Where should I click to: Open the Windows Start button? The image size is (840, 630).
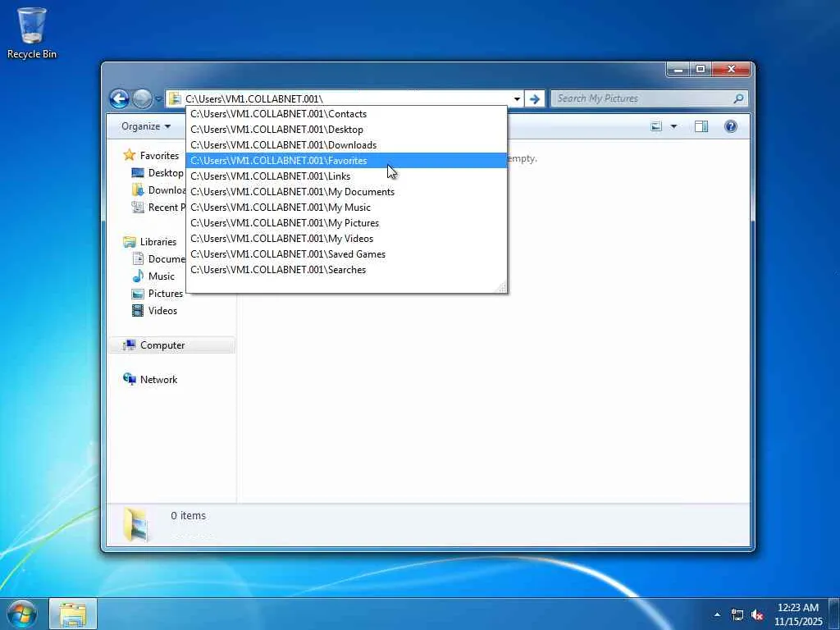tap(21, 614)
